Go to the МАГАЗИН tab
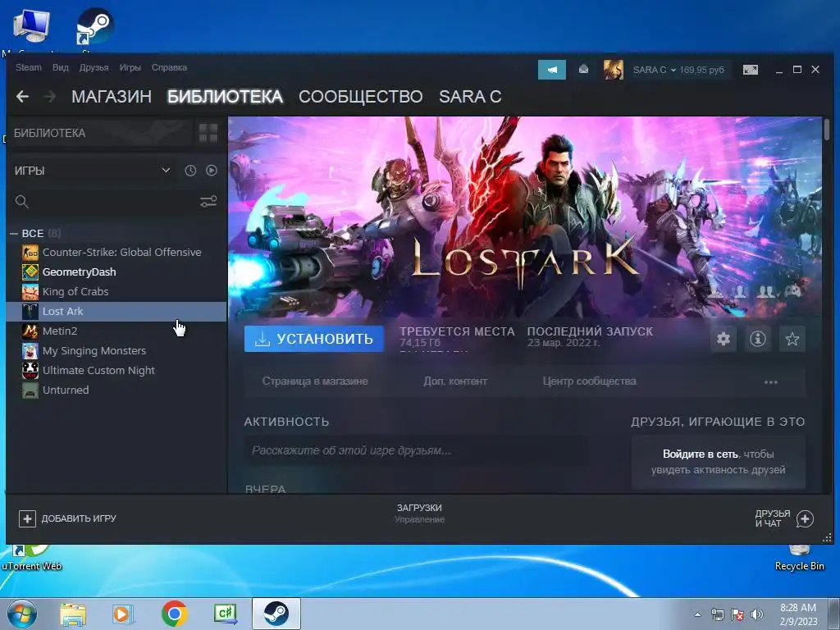Screen dimensions: 840x630 point(112,97)
